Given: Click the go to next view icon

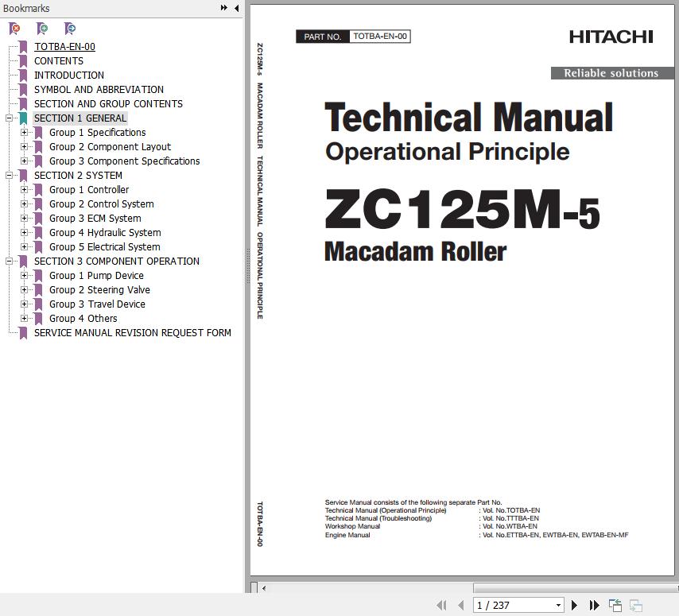Looking at the screenshot, I should (x=636, y=605).
